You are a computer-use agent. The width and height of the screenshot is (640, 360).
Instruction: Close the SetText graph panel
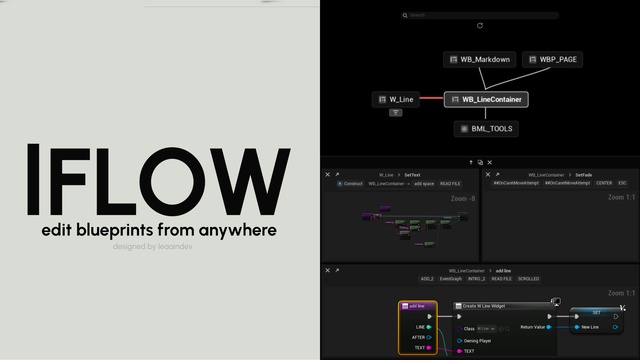coord(328,175)
